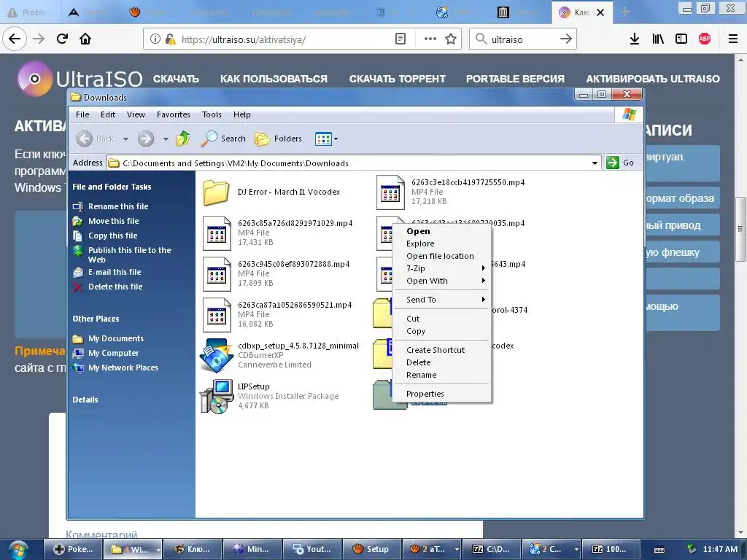Click Copy this file task
The image size is (747, 560).
[112, 236]
